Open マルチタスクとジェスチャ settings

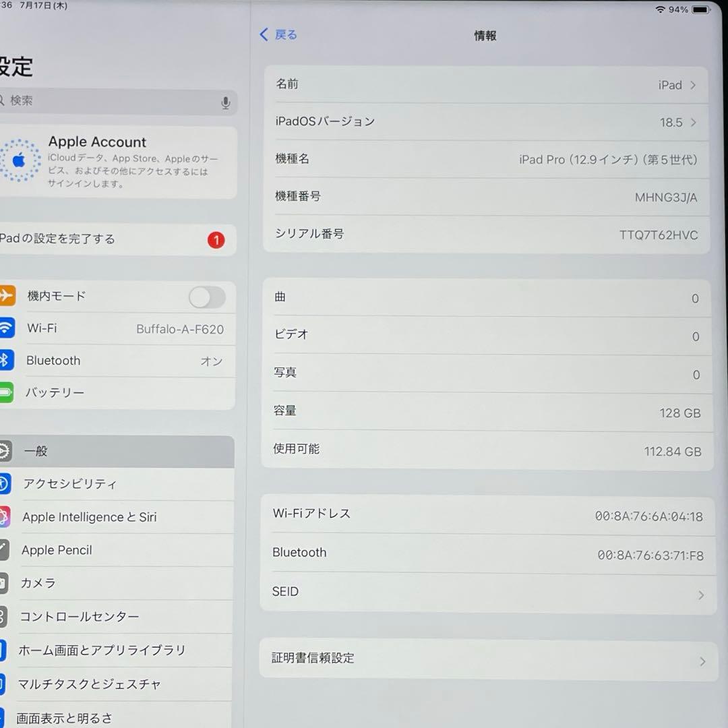point(91,684)
